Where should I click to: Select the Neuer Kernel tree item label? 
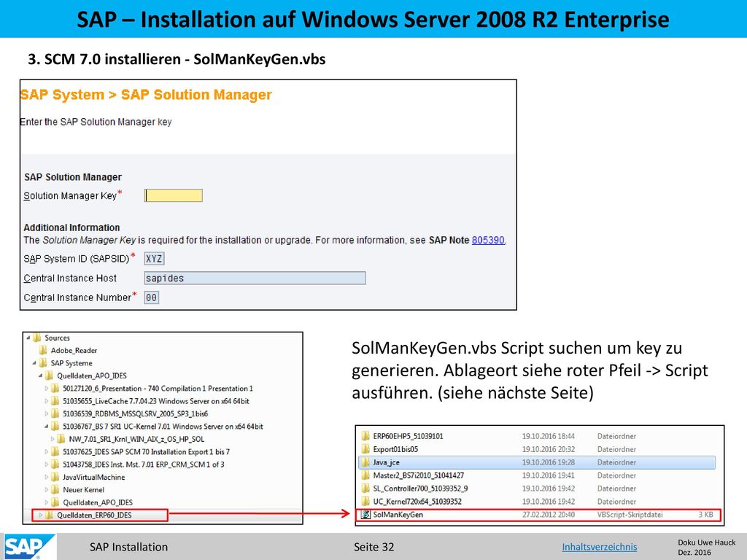(83, 489)
